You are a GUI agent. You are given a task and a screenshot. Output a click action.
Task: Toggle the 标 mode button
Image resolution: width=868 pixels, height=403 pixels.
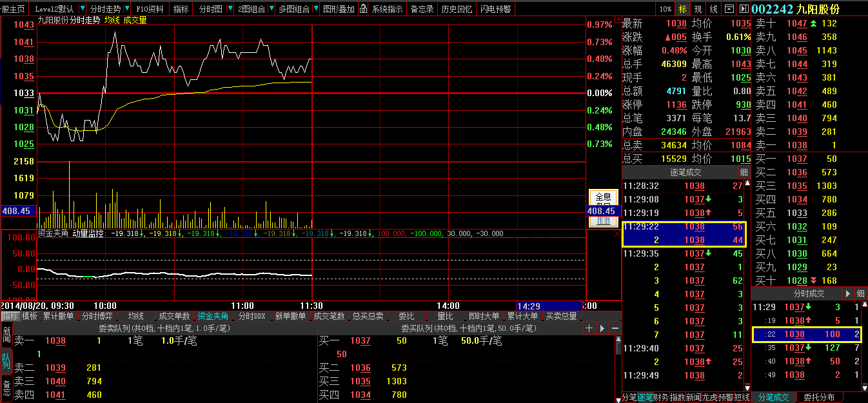pos(682,9)
